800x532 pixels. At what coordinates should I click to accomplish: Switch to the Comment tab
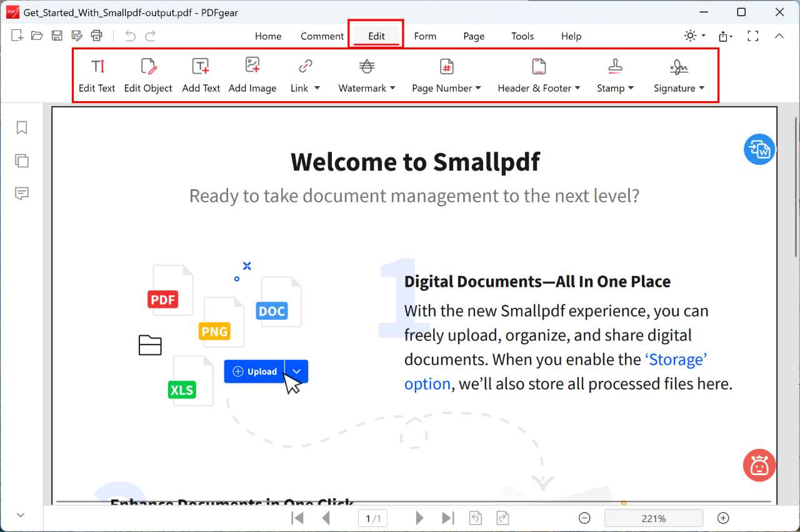point(322,36)
